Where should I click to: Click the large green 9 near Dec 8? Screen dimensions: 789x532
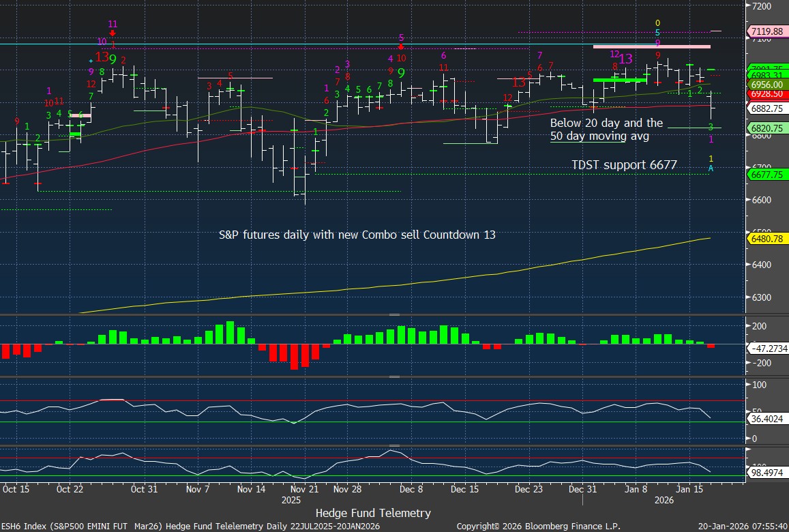[x=402, y=72]
